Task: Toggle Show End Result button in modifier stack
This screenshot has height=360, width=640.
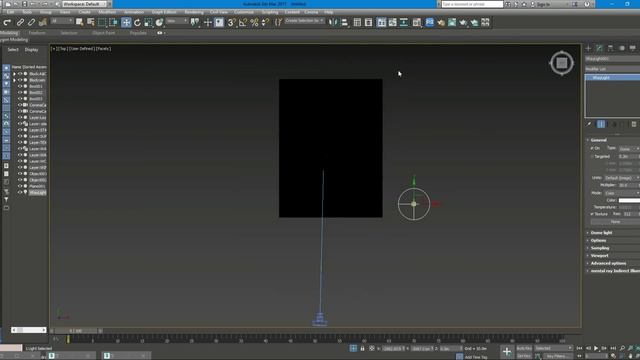Action: (601, 124)
